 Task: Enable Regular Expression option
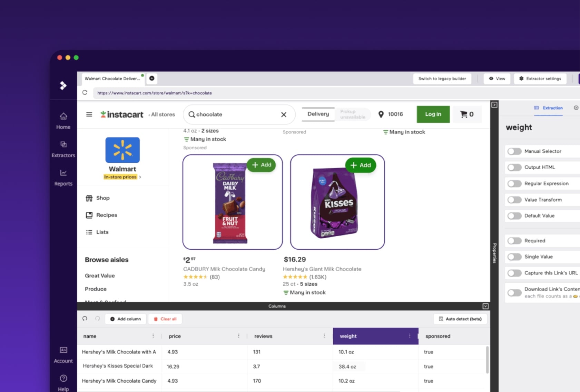click(x=514, y=183)
